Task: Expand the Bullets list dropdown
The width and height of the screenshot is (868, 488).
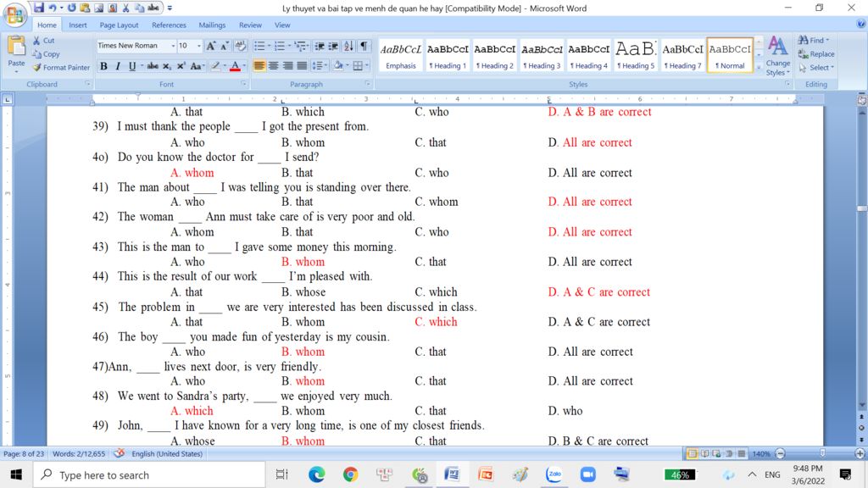Action: click(269, 46)
